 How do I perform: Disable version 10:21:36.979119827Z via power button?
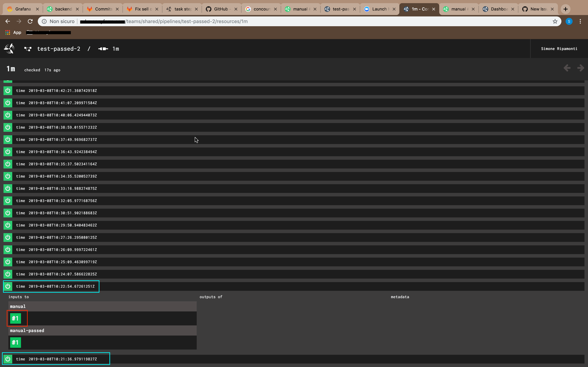coord(8,359)
